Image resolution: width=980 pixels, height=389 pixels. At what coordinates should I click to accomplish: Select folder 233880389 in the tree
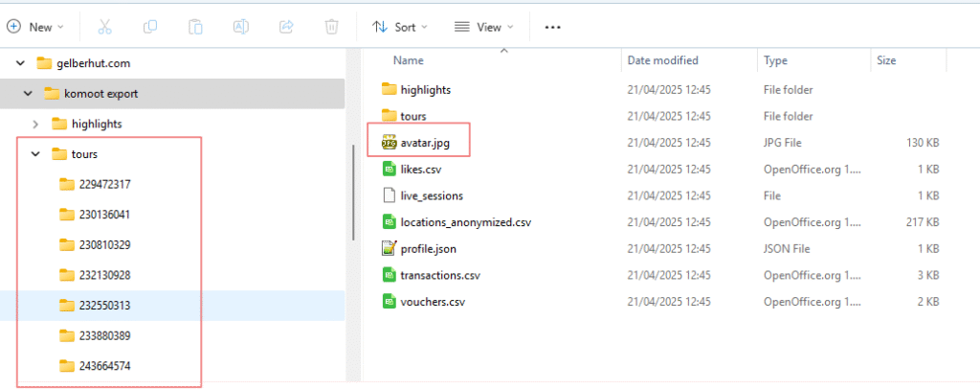click(x=105, y=336)
